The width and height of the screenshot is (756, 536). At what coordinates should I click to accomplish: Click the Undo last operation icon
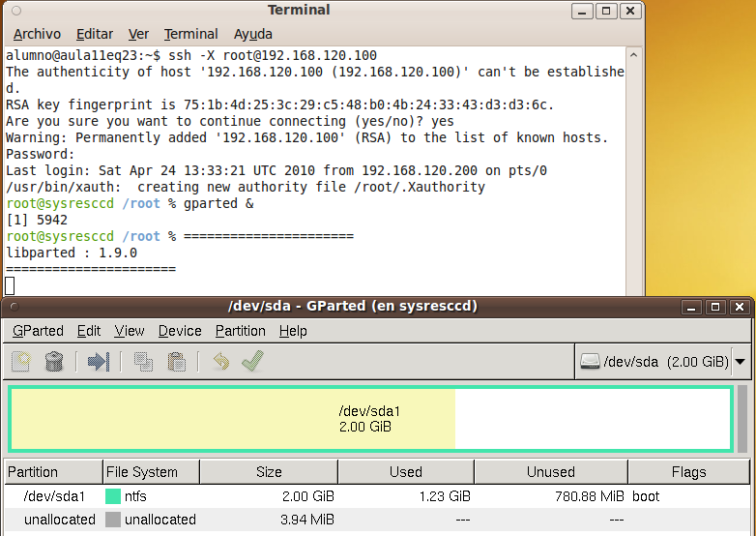[220, 361]
